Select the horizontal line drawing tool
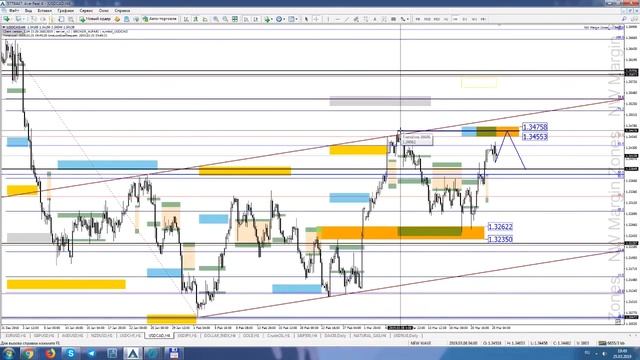This screenshot has height=360, width=640. (x=338, y=19)
